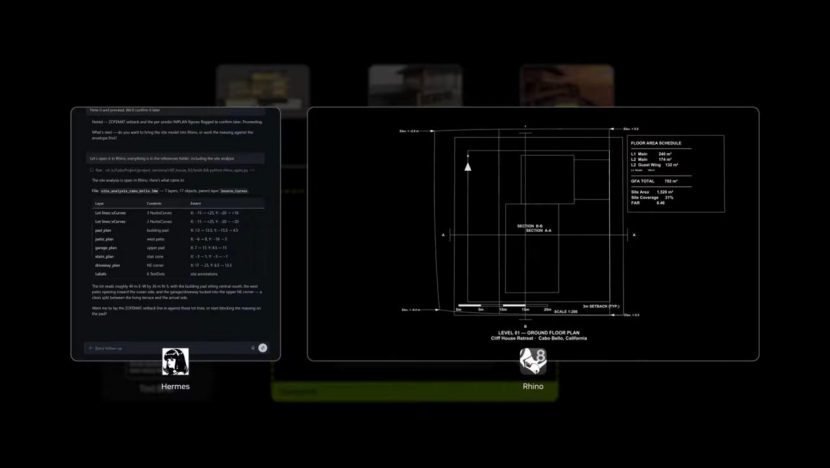The height and width of the screenshot is (468, 830).
Task: Click the 'Labels' layer row
Action: tap(178, 274)
